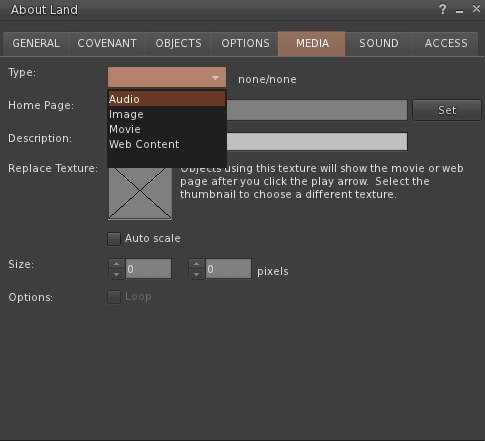
Task: Open the COVENANT tab
Action: click(x=107, y=43)
